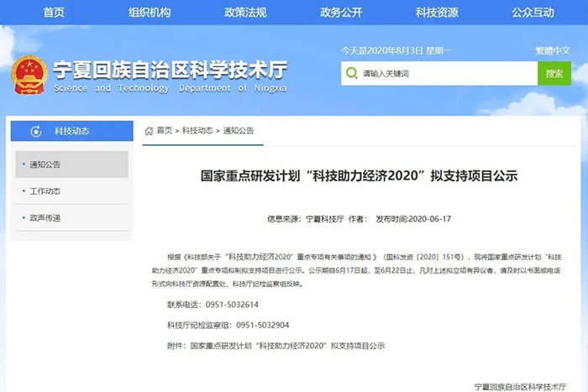
Task: Click the home icon in the breadcrumb
Action: [149, 131]
